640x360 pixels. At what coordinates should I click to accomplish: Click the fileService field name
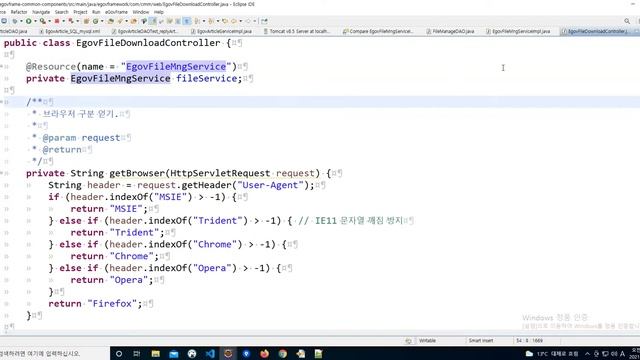pos(207,78)
